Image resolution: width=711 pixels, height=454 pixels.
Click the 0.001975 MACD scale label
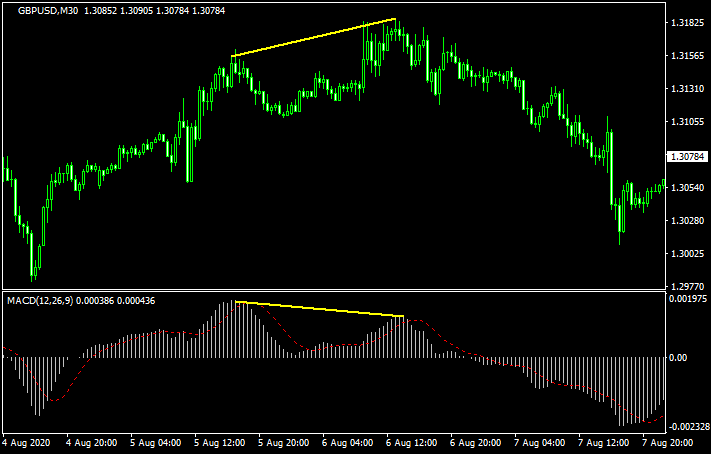(x=687, y=299)
